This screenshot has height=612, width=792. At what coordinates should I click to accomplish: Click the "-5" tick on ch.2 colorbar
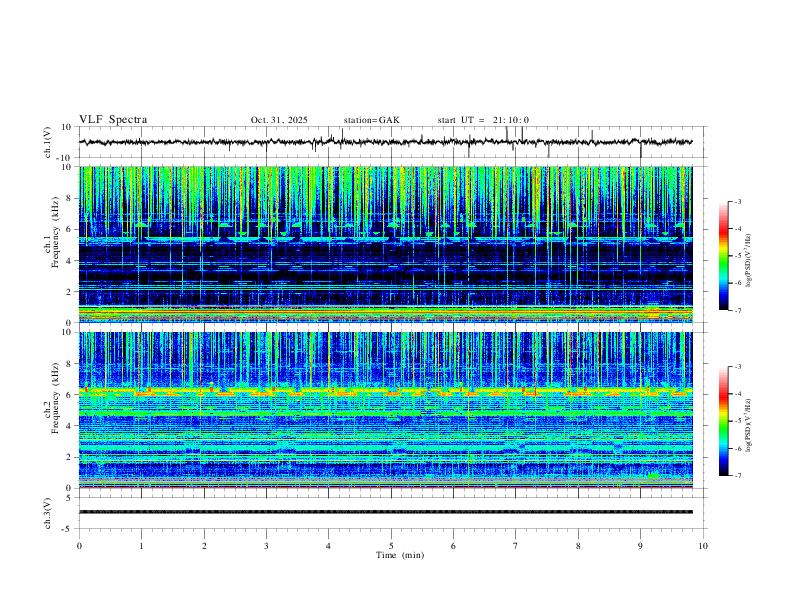click(x=737, y=421)
